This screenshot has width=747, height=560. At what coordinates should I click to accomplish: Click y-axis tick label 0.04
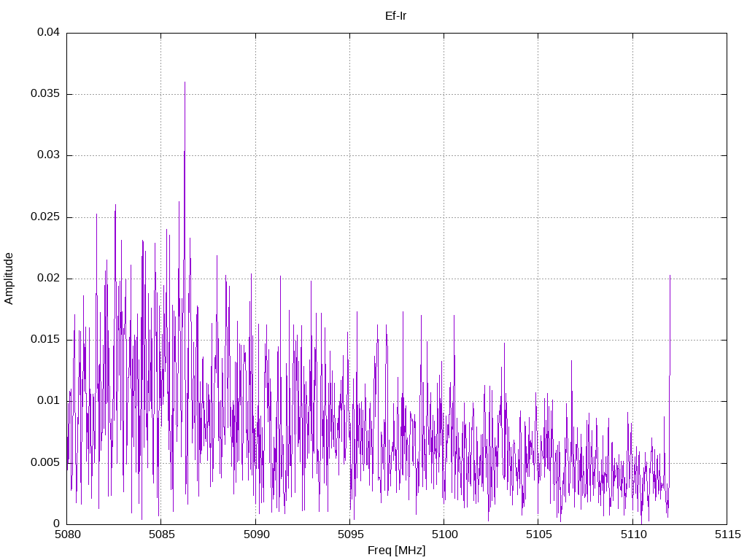(49, 32)
